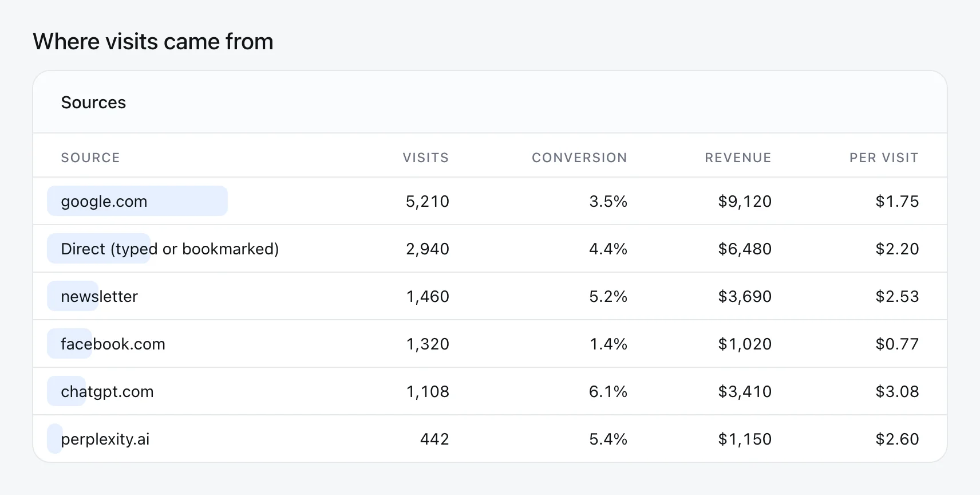Click the 5,210 visits value
Screen dimensions: 980x495
coord(428,201)
